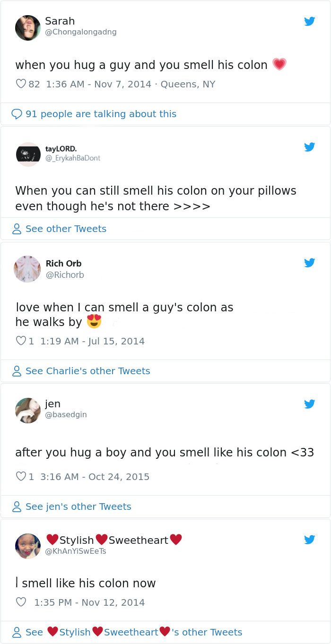Click the speech bubble icon beside 91 people
The image size is (331, 644).
pos(17,114)
